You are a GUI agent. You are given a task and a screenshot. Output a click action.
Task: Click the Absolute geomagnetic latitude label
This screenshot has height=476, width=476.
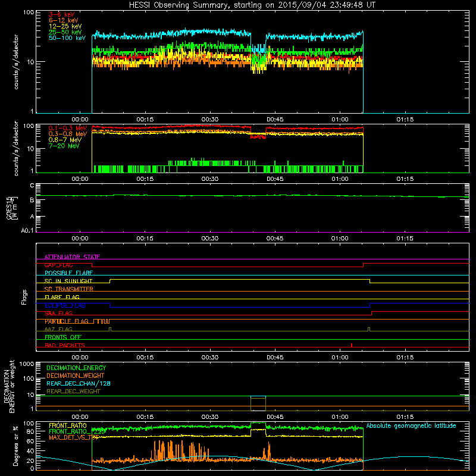point(411,426)
